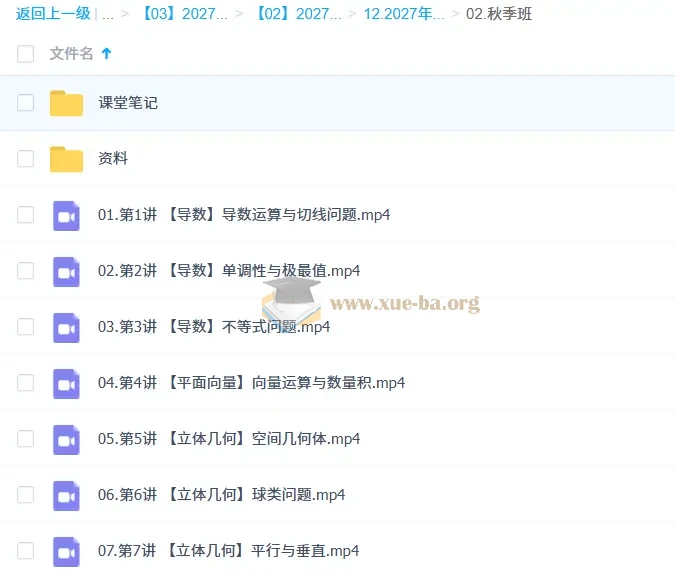Click video icon for 07.第7讲 平行与垂直
The height and width of the screenshot is (574, 675).
click(66, 552)
